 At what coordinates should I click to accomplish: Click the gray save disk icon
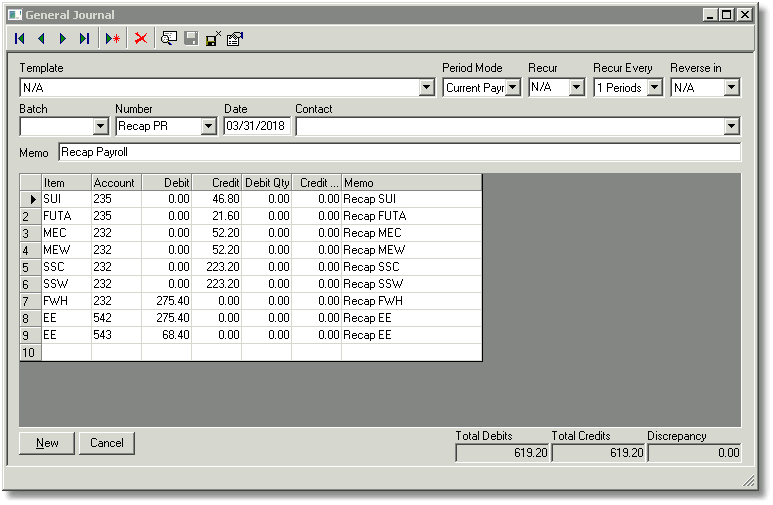(x=191, y=38)
